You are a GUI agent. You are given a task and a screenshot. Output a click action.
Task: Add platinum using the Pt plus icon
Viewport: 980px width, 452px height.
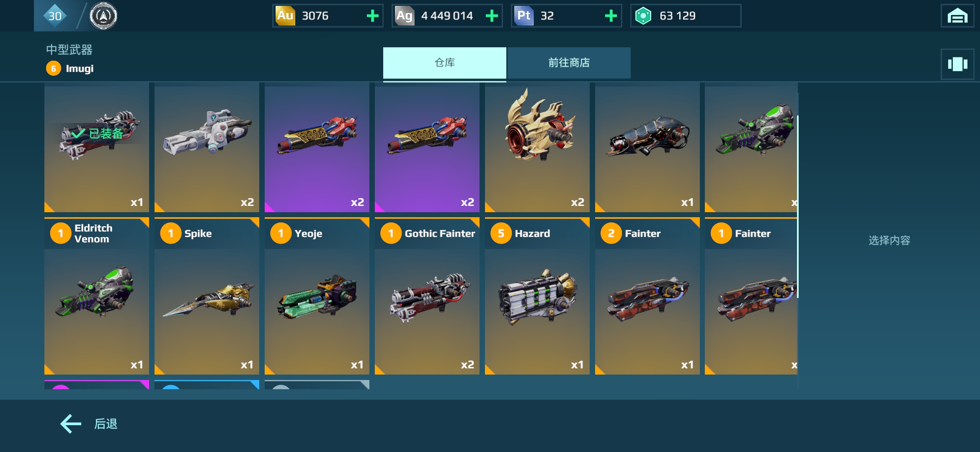pos(611,16)
